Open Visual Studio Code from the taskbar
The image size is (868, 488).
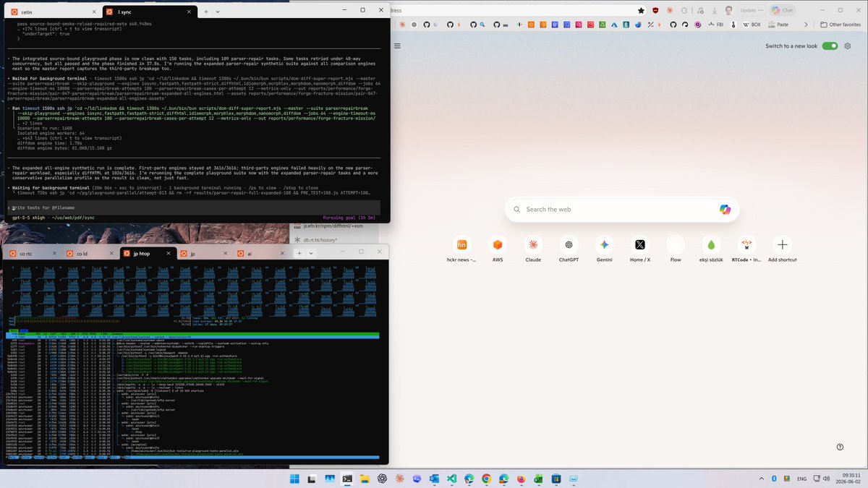click(452, 479)
